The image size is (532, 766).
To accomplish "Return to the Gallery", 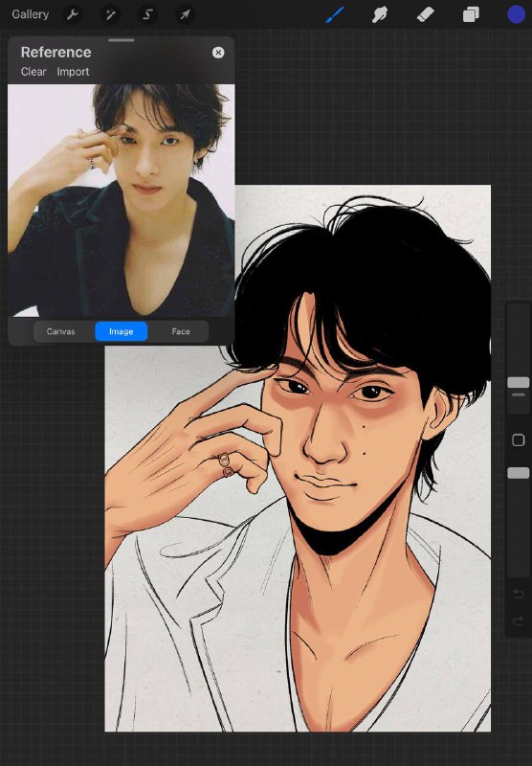I will click(x=31, y=14).
